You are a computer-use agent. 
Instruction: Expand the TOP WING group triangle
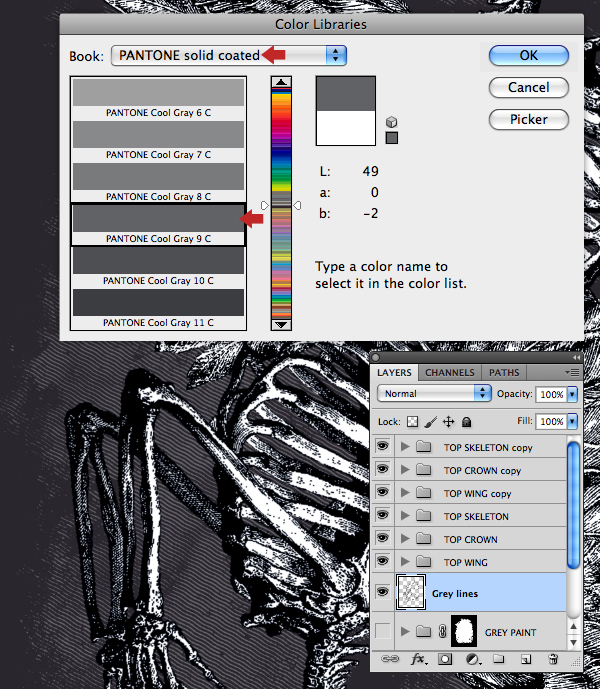point(405,561)
